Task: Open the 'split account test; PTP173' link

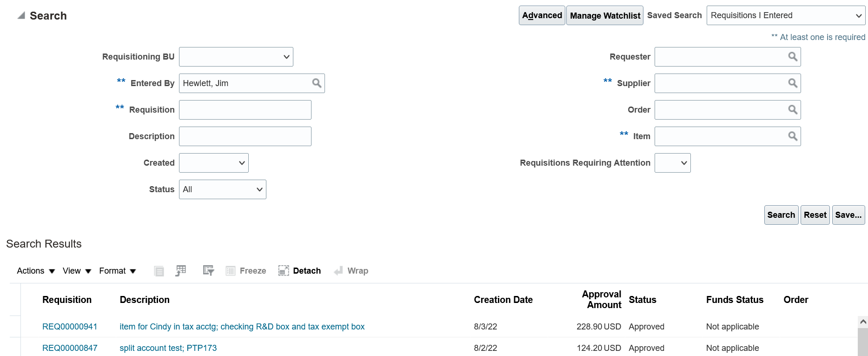Action: pyautogui.click(x=168, y=348)
